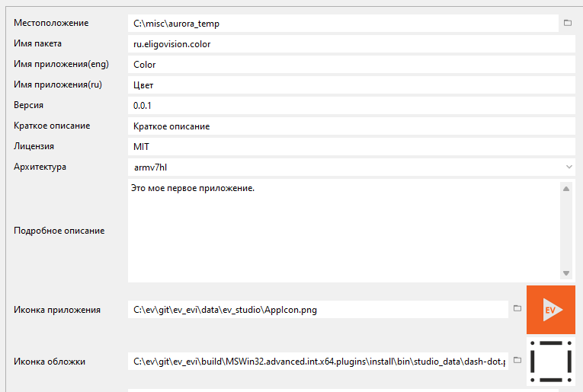Click folder icon next to Местоположение path

[568, 24]
